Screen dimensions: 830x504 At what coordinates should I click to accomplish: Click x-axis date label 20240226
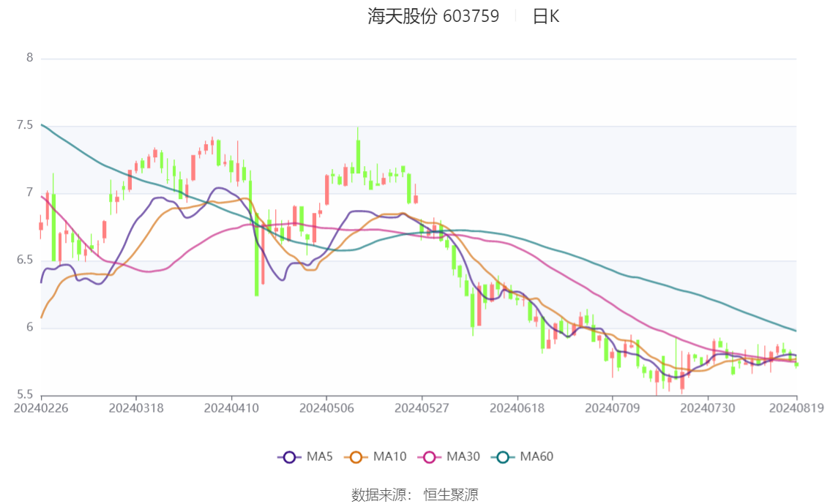pos(41,408)
